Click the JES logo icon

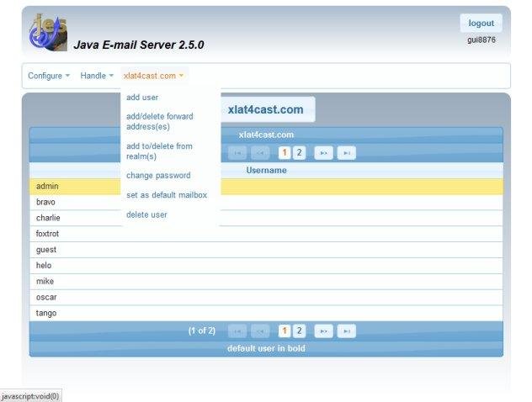coord(47,33)
